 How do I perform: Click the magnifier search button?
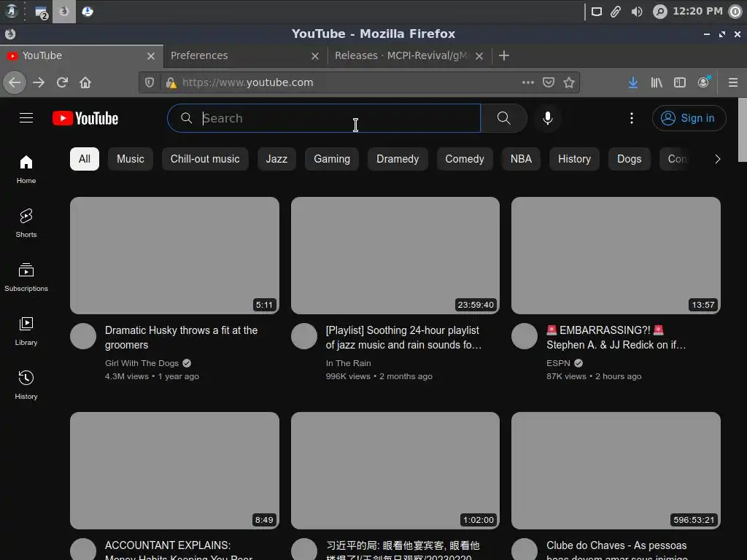tap(503, 118)
